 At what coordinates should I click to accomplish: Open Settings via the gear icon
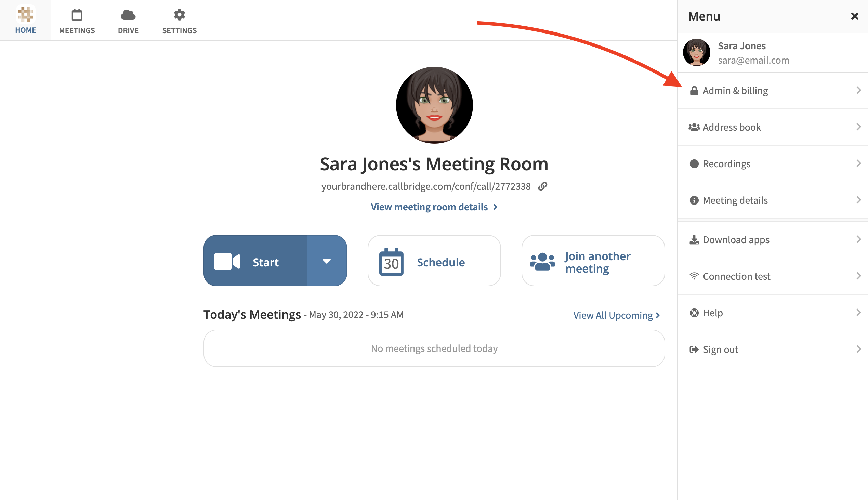pos(179,15)
